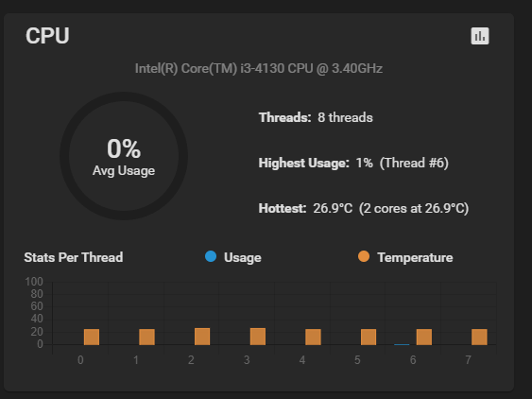Screen dimensions: 532x399
Task: Select thread 2 temperature bar
Action: pyautogui.click(x=202, y=337)
